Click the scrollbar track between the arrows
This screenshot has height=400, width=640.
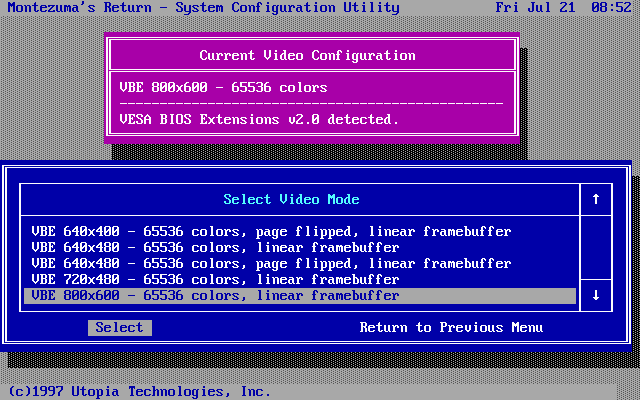click(x=596, y=248)
